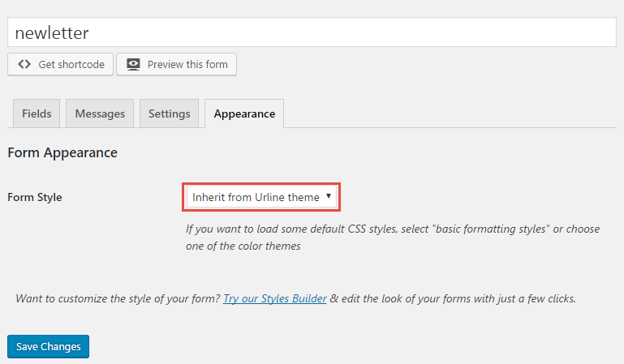This screenshot has width=624, height=364.
Task: Click the blue Save Changes button
Action: point(48,346)
